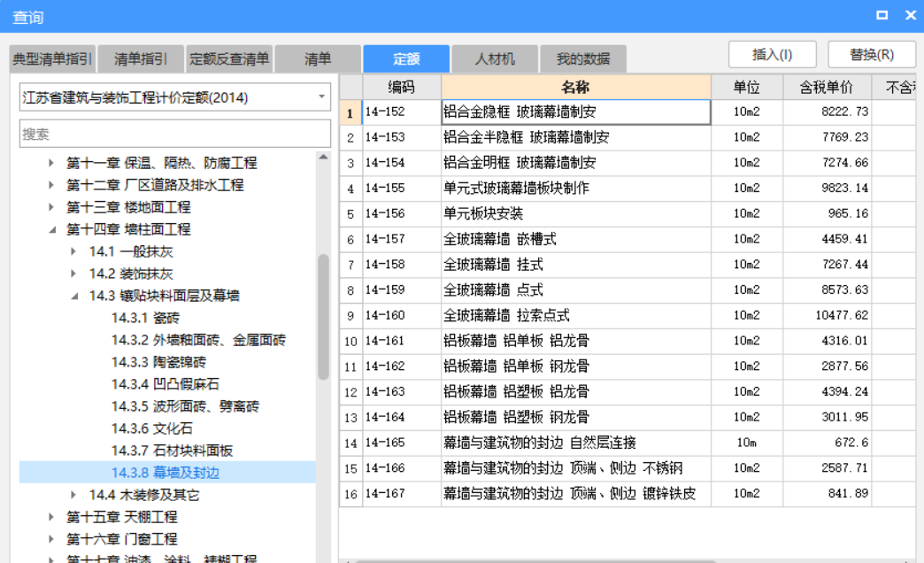This screenshot has width=924, height=563.
Task: Expand 第十一章 保温、隔热、防腐工程 node
Action: [51, 163]
